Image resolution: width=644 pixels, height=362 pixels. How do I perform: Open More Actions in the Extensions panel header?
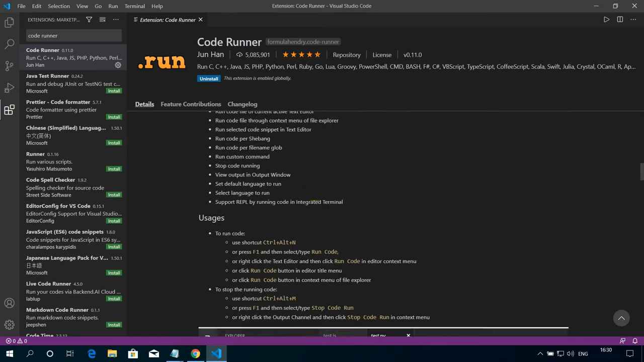pos(116,20)
